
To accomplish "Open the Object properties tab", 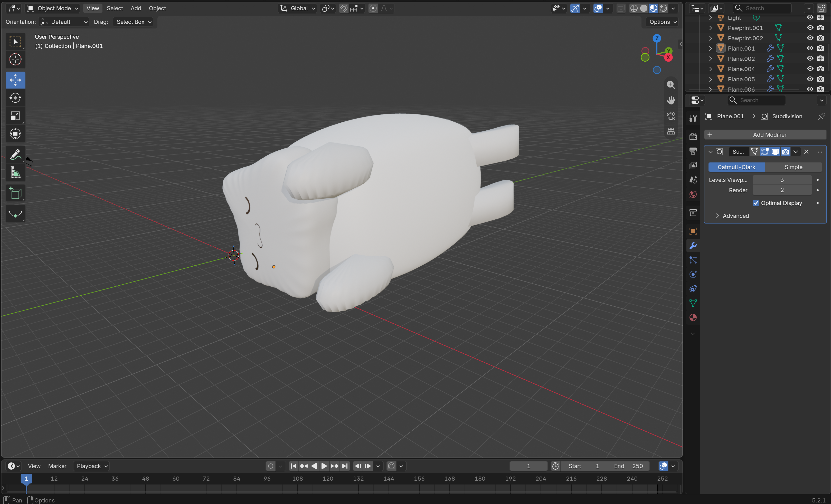I will (x=693, y=231).
